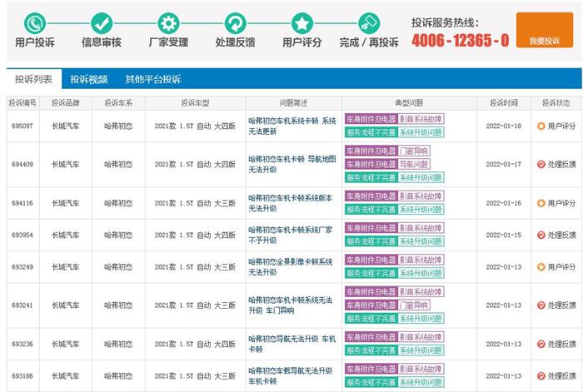Screen dimensions: 583x392
Task: Click 长城汽车 brand in row 695097
Action: pyautogui.click(x=66, y=126)
